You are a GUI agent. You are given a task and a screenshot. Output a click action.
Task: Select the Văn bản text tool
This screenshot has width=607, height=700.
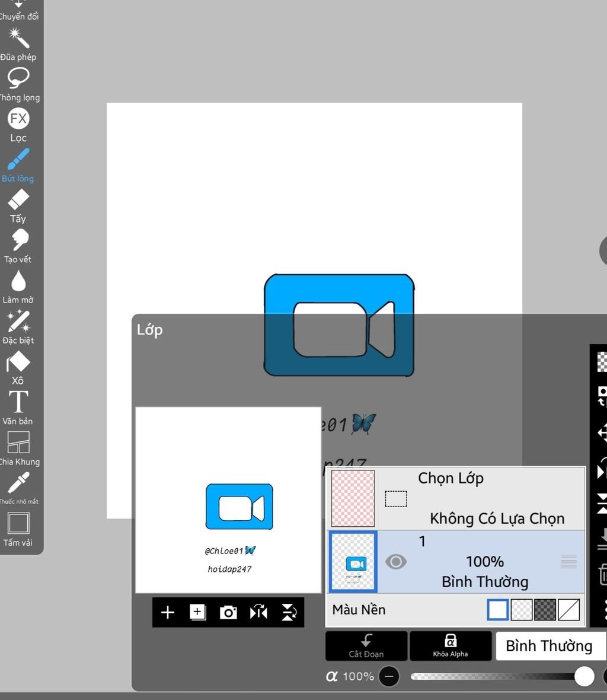coord(18,409)
